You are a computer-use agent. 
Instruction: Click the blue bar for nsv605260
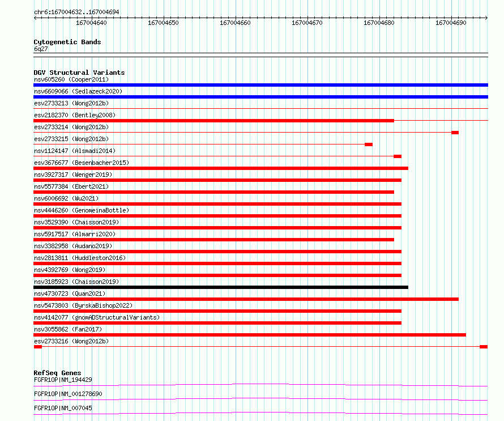[x=260, y=85]
